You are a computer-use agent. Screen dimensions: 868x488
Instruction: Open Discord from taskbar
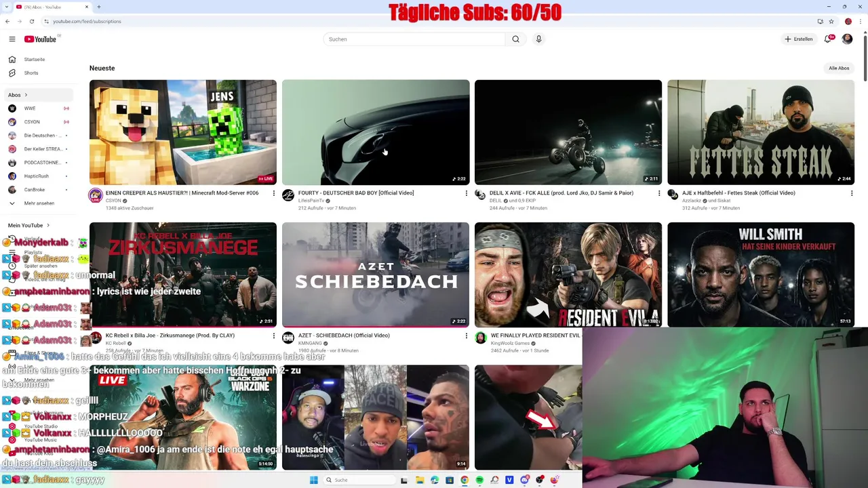point(524,480)
